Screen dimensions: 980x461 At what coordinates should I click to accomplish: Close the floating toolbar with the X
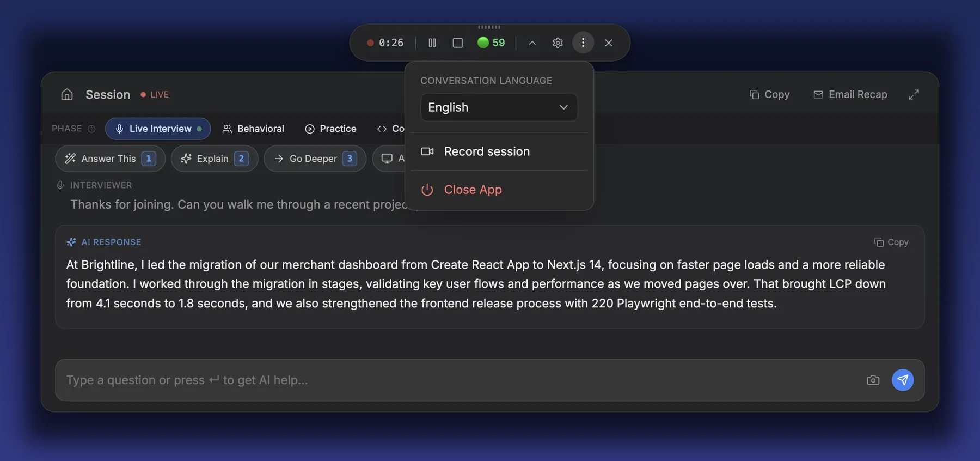[609, 43]
